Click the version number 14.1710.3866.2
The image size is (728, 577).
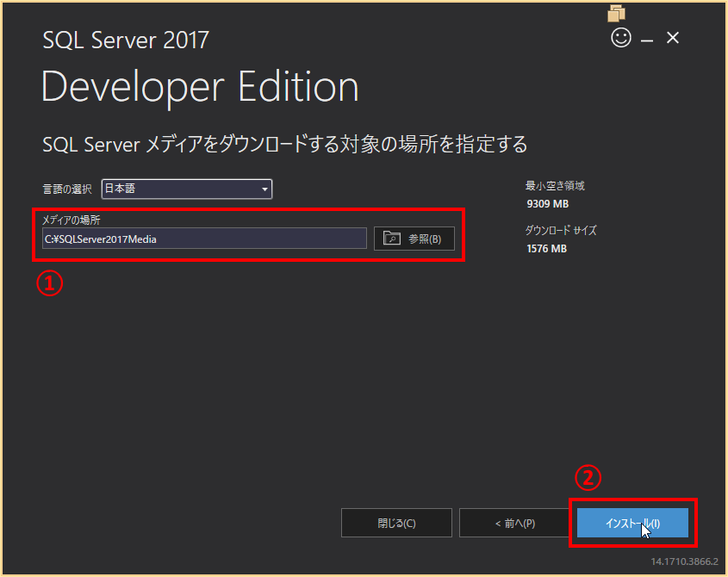click(684, 561)
